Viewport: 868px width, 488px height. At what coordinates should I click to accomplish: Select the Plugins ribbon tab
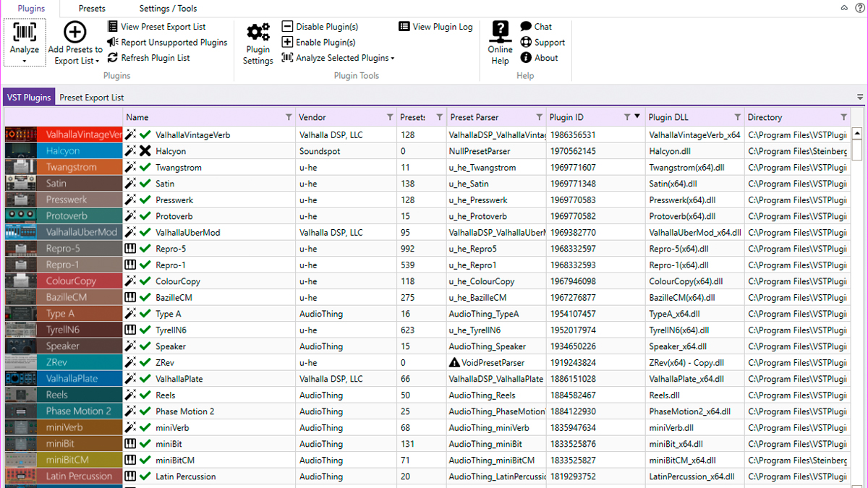(x=31, y=9)
